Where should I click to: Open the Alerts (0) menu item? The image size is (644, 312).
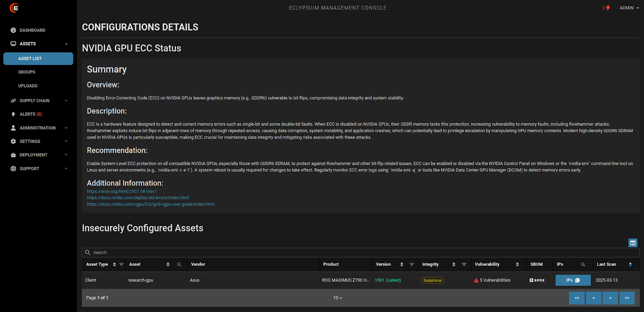pyautogui.click(x=31, y=114)
